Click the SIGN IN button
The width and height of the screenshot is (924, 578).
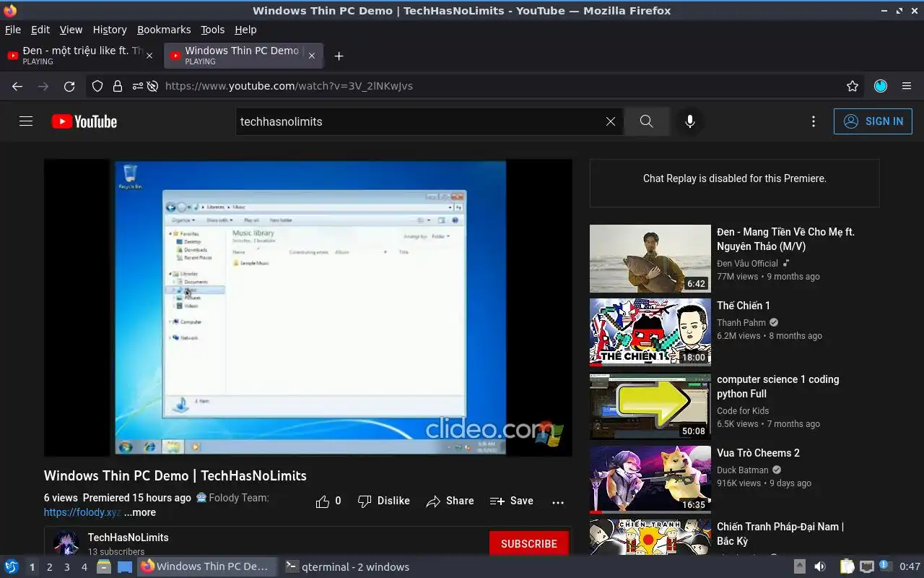click(x=873, y=121)
